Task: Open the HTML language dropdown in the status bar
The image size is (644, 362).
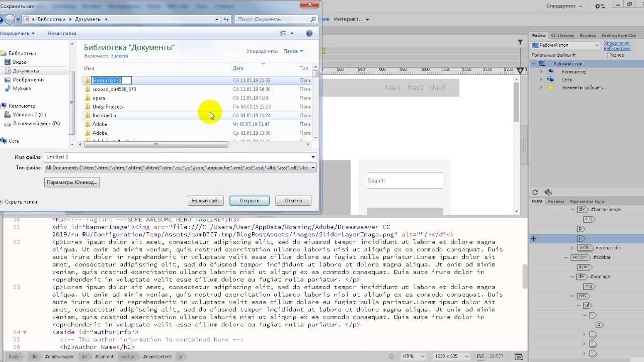Action: [413, 356]
